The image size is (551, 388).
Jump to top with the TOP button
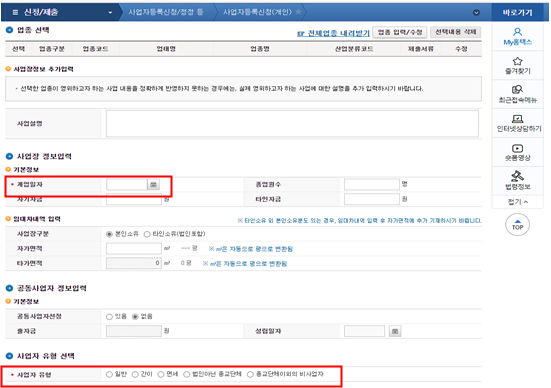click(517, 225)
